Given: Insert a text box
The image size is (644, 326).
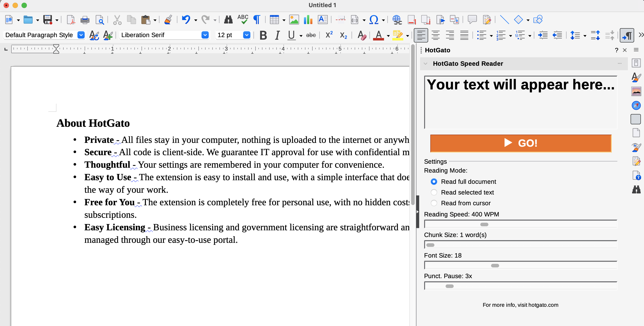Looking at the screenshot, I should point(322,19).
